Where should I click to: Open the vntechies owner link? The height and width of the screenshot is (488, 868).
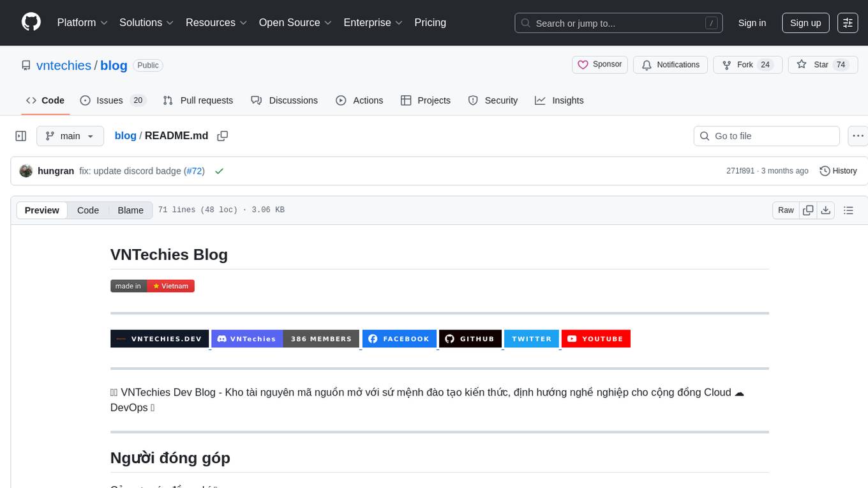[x=64, y=65]
